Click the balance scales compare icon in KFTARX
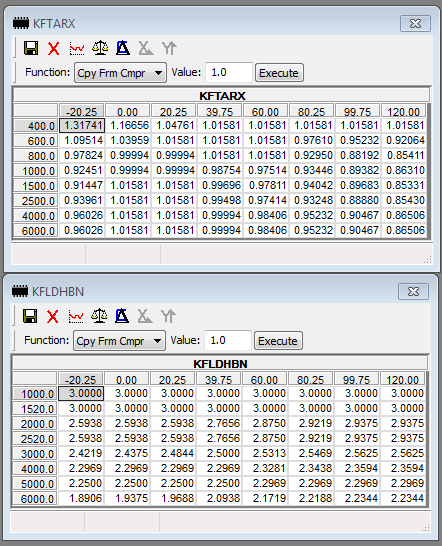442x546 pixels. (x=100, y=48)
